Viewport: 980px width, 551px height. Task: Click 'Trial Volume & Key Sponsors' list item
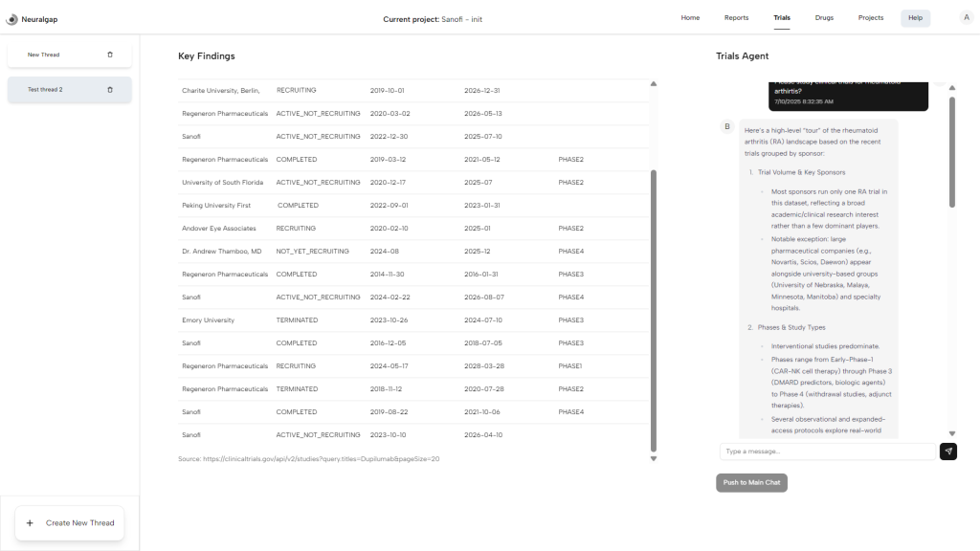pos(801,172)
